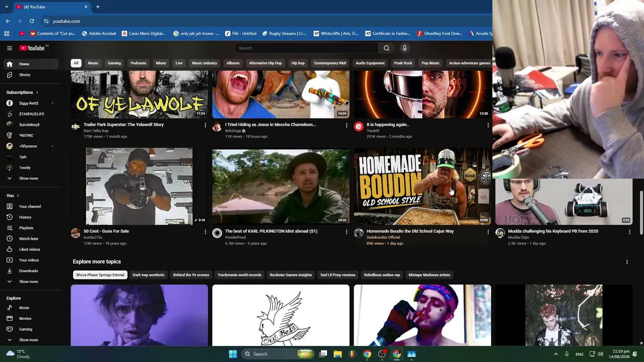Open Homemade Boudin video thumbnail
The height and width of the screenshot is (362, 644).
pos(422,186)
